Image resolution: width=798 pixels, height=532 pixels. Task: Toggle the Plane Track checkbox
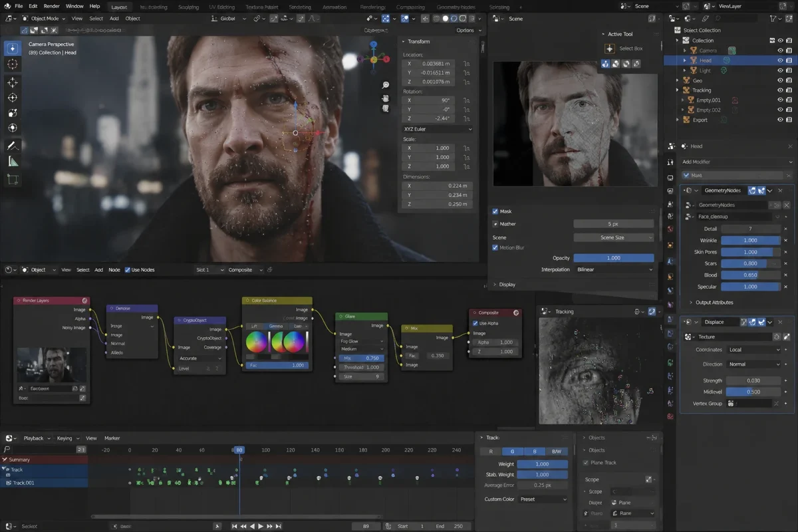(x=586, y=463)
